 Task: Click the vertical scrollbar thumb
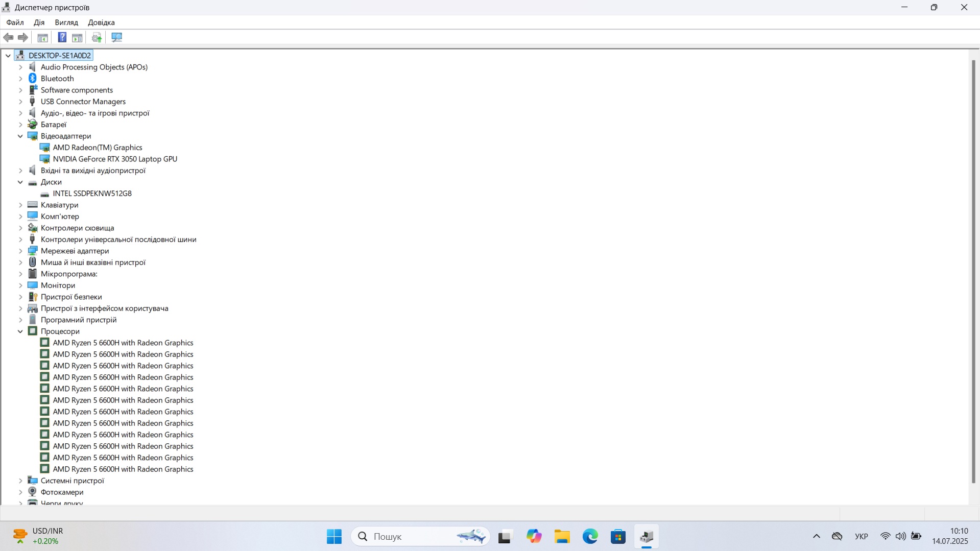click(x=973, y=272)
